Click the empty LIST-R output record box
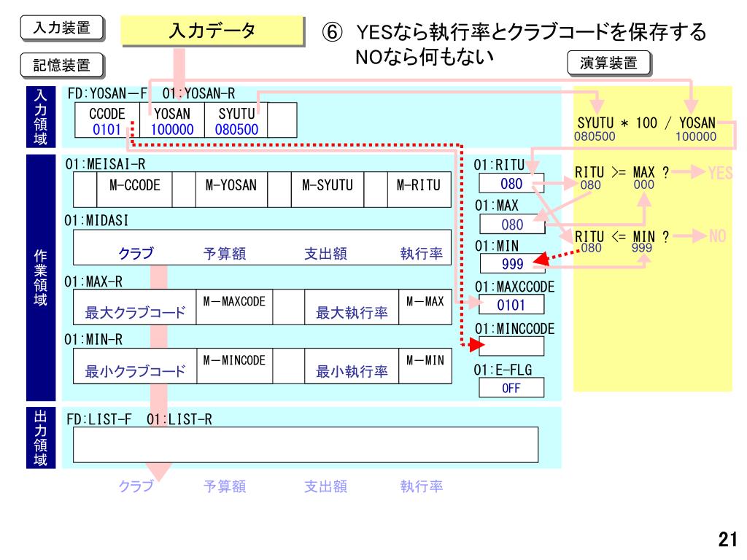This screenshot has height=560, width=747. 306,445
